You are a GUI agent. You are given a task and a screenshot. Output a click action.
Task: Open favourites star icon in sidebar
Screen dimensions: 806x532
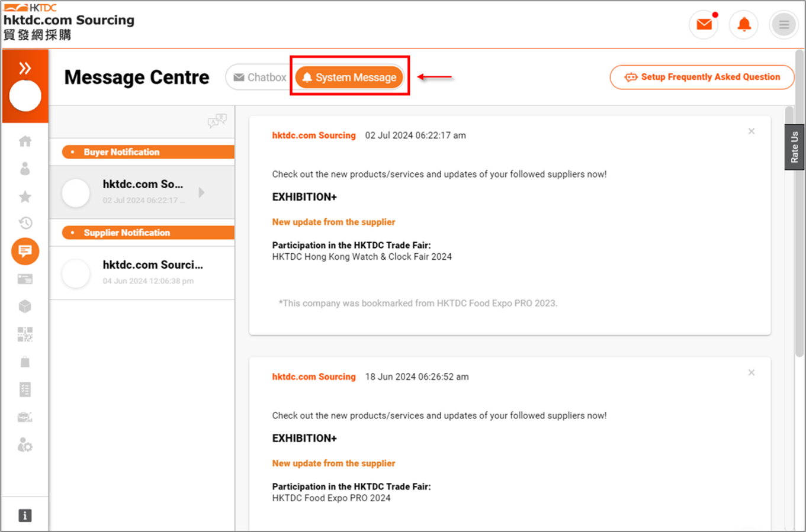[x=25, y=196]
